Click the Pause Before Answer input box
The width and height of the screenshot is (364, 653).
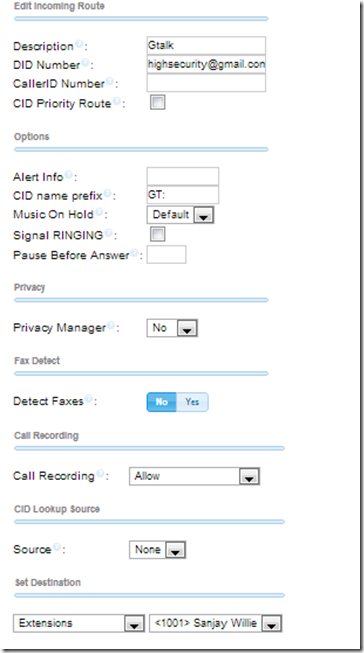pyautogui.click(x=167, y=254)
